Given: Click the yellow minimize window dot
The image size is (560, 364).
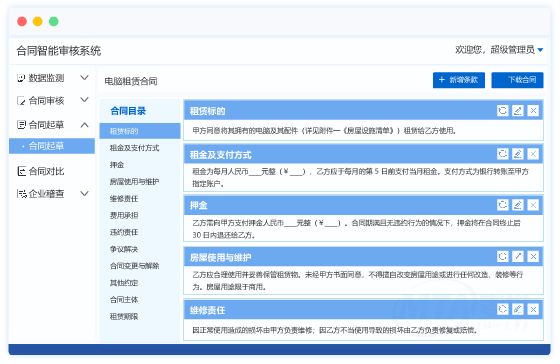Looking at the screenshot, I should point(38,21).
